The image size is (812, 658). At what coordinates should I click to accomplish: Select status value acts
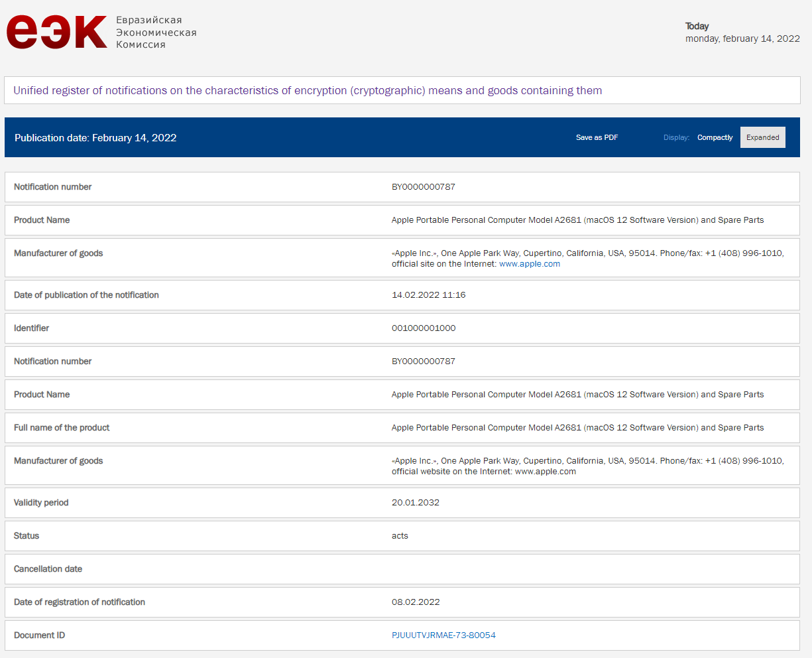(400, 536)
